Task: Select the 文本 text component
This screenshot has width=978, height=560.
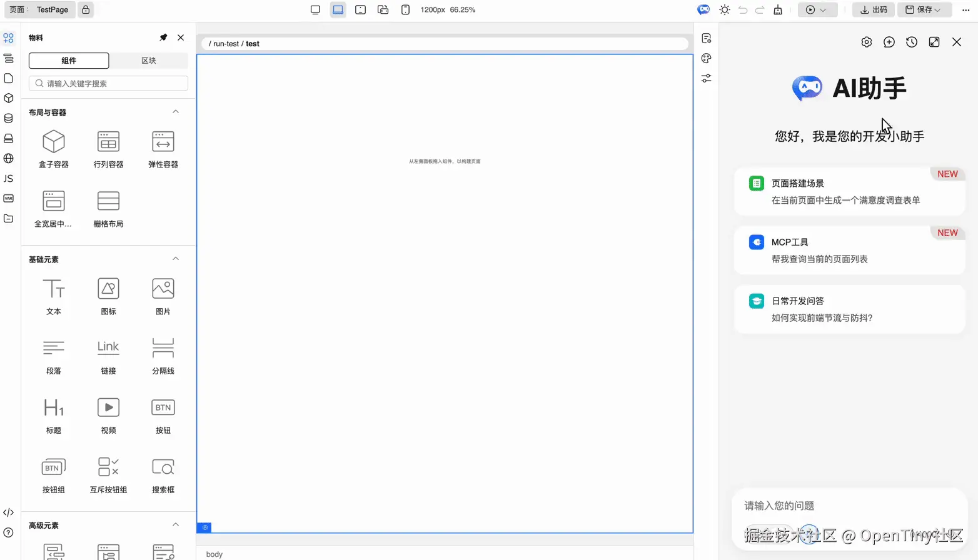Action: click(x=54, y=296)
